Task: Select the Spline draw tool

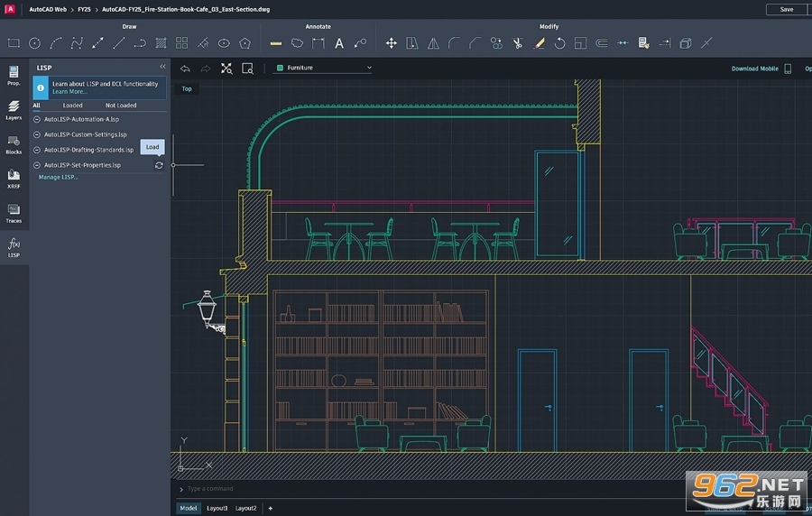Action: [x=77, y=43]
